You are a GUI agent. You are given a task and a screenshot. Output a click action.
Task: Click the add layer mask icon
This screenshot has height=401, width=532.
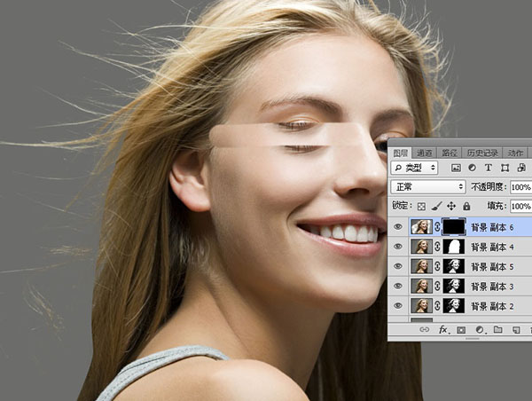tap(461, 329)
